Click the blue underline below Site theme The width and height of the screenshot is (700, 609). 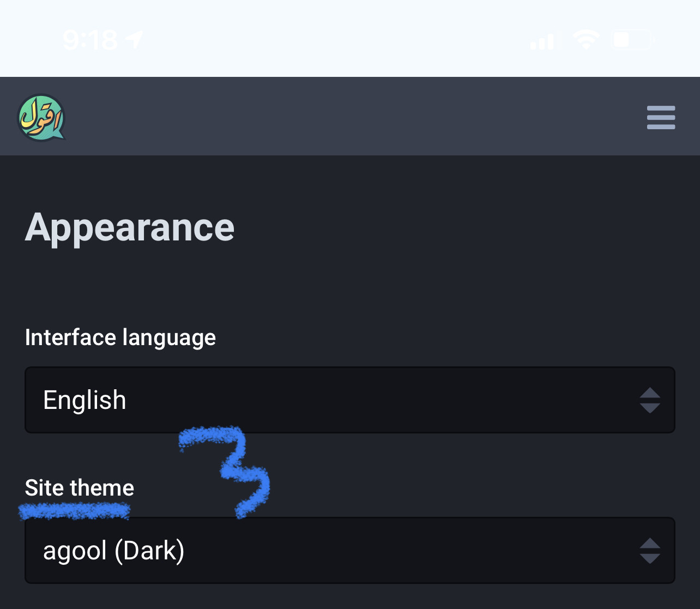[74, 511]
